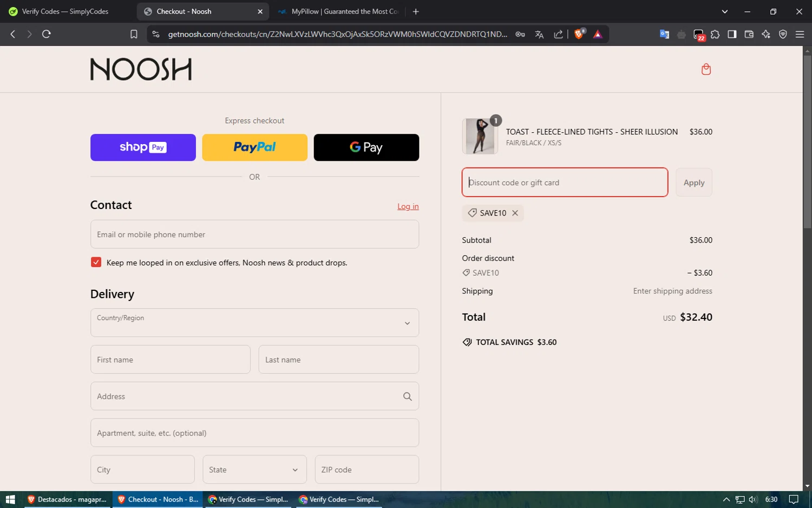The image size is (812, 508).
Task: Click the taskbar volume icon
Action: 753,499
